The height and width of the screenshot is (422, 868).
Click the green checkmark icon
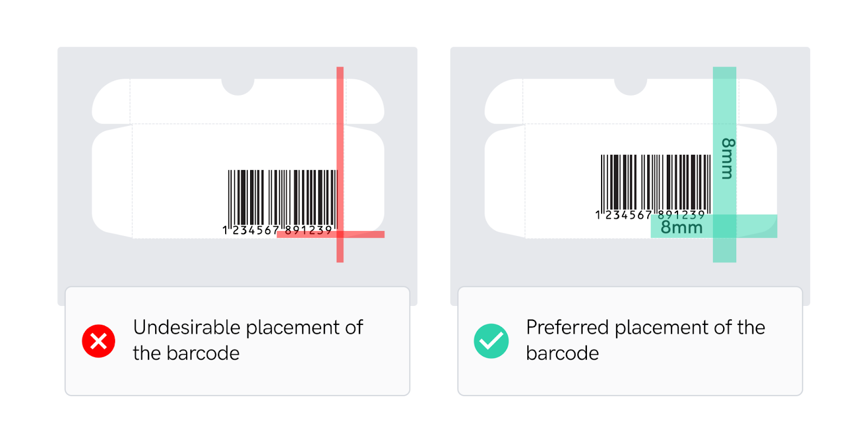491,341
